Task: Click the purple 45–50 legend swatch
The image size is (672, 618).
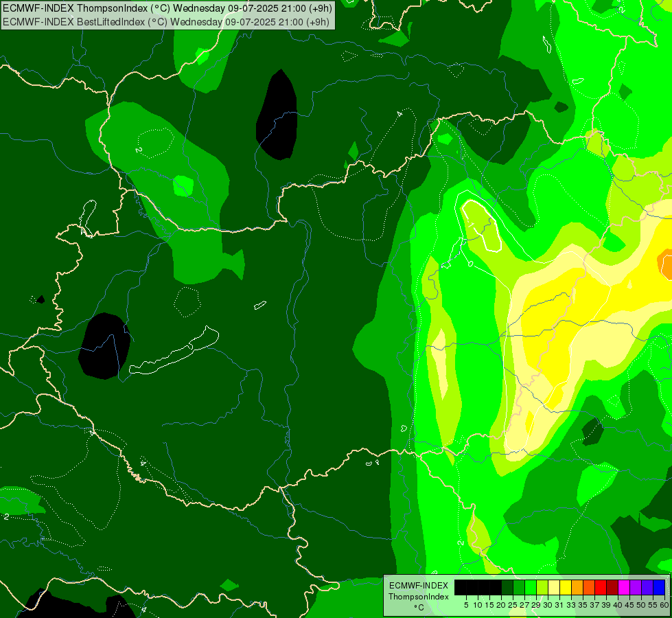Action: click(x=636, y=588)
